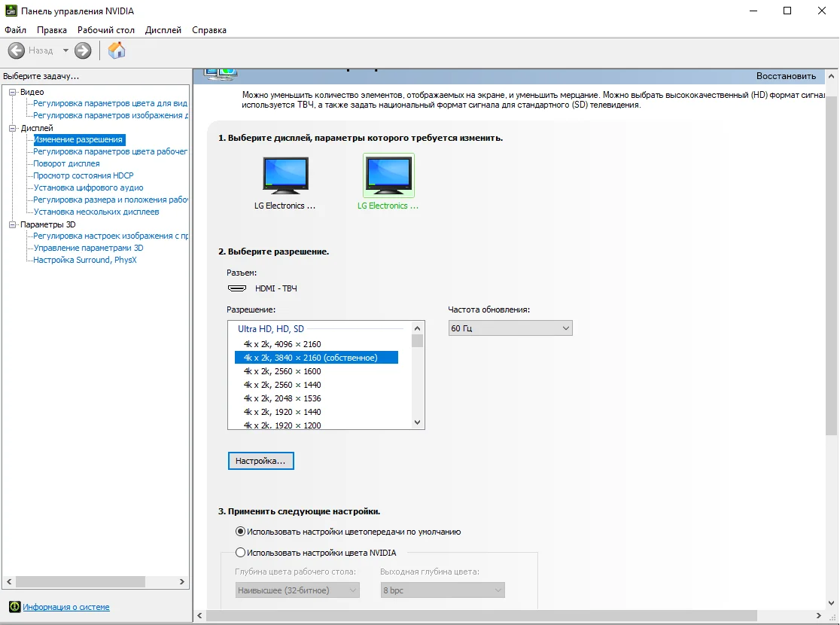840x625 pixels.
Task: Select resolution 2048 × 1536
Action: pos(316,398)
